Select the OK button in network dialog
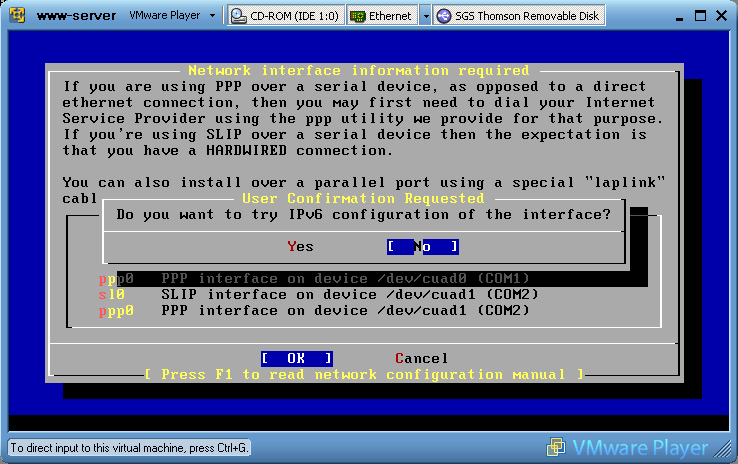Screen dimensions: 738x464 [x=297, y=359]
